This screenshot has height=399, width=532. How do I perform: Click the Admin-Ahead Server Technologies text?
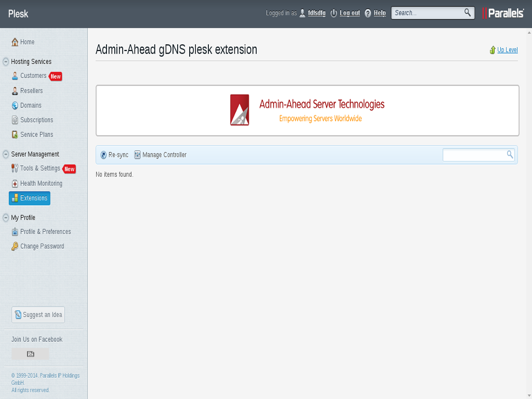322,104
